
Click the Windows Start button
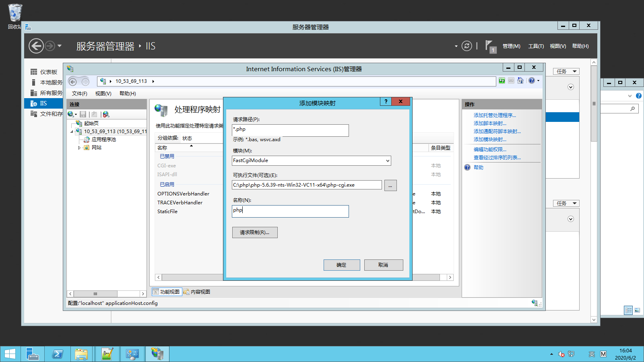(10, 354)
